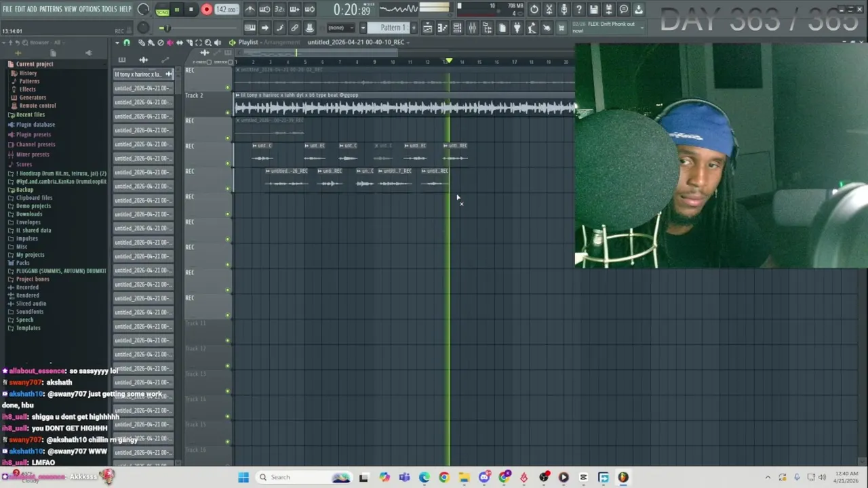868x488 pixels.
Task: Mute Track 2 using its green dot
Action: pyautogui.click(x=228, y=113)
